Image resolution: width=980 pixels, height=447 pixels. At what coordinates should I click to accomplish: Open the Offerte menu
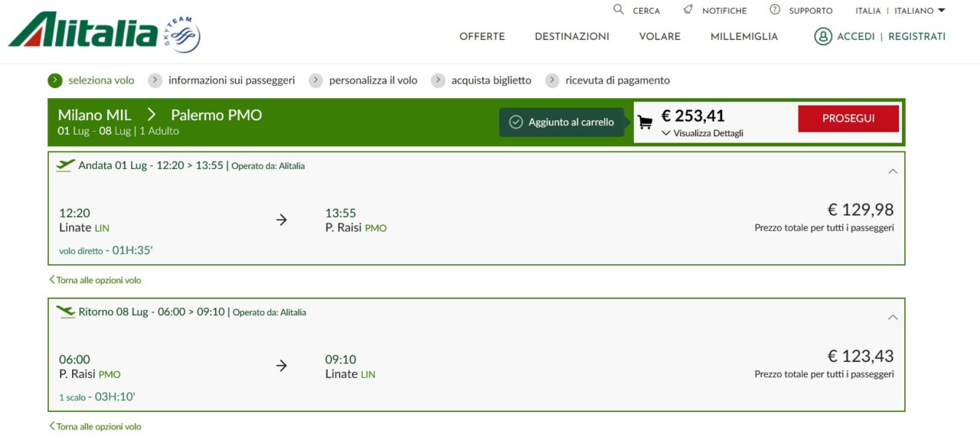(x=482, y=36)
